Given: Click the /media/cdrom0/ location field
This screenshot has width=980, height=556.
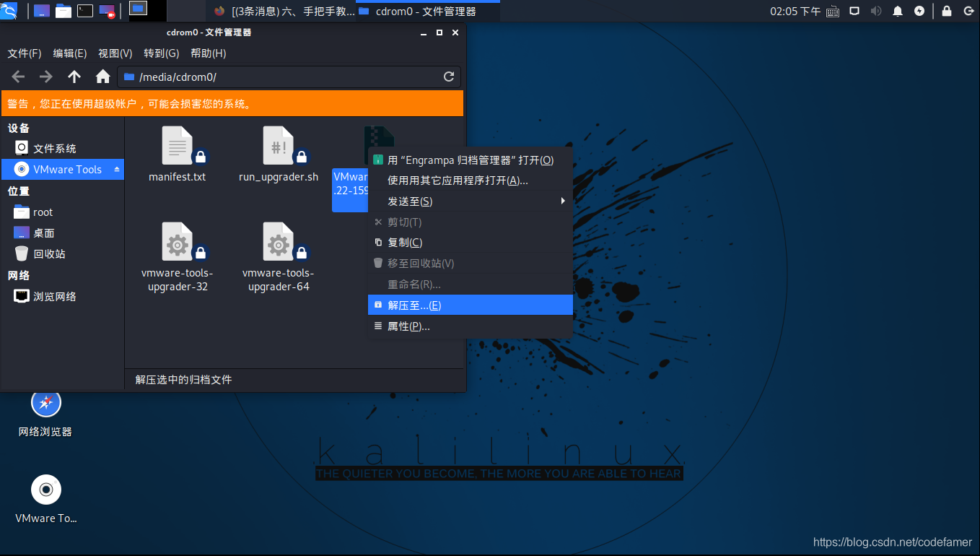Looking at the screenshot, I should pyautogui.click(x=289, y=77).
